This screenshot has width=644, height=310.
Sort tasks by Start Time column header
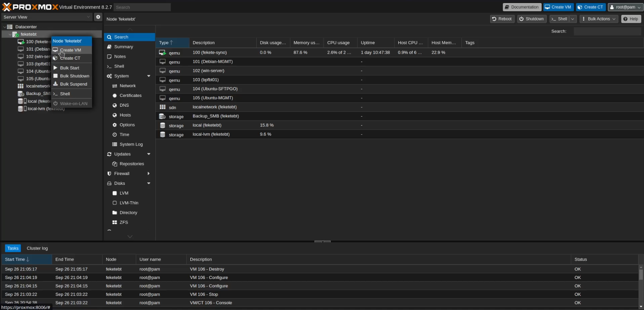(27, 259)
